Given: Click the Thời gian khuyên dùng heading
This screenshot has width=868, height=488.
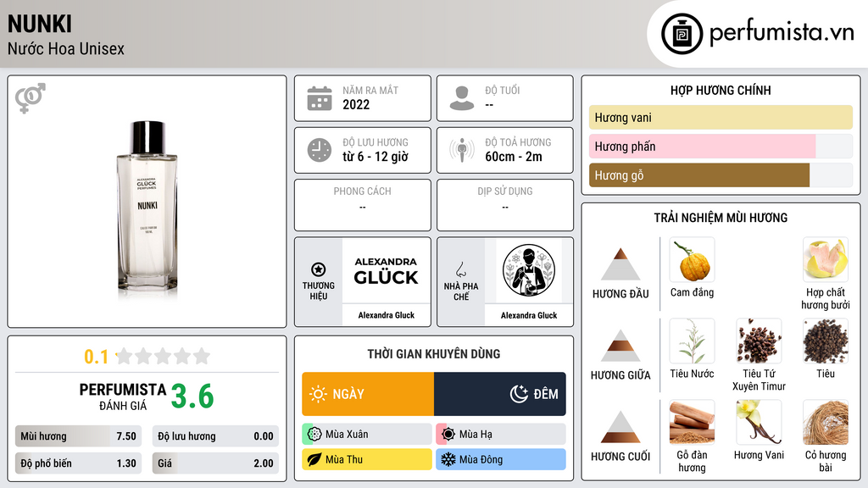Looking at the screenshot, I should 434,353.
